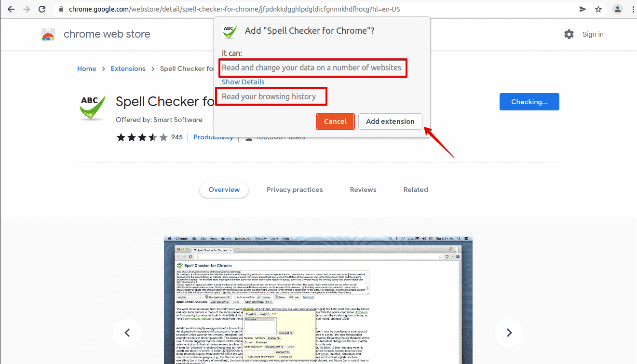
Task: Open the Chrome profile avatar icon
Action: pyautogui.click(x=617, y=9)
